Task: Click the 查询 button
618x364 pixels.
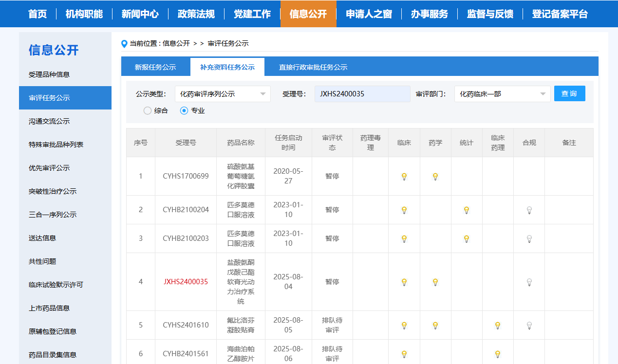Action: [569, 93]
